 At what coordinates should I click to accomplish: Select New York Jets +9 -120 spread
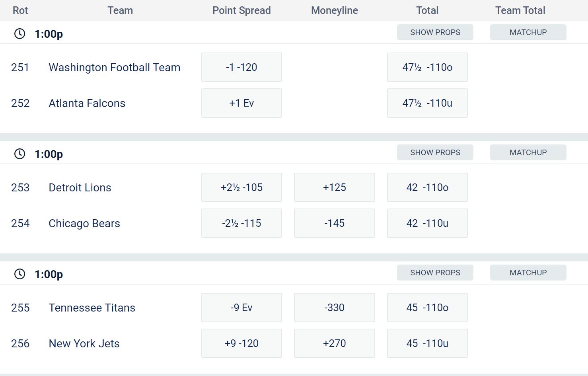[241, 343]
